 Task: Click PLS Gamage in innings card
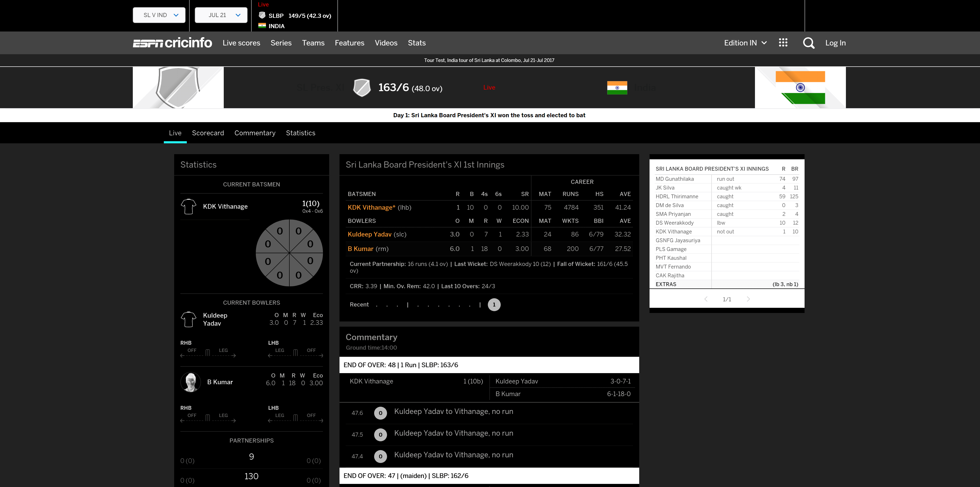(671, 249)
